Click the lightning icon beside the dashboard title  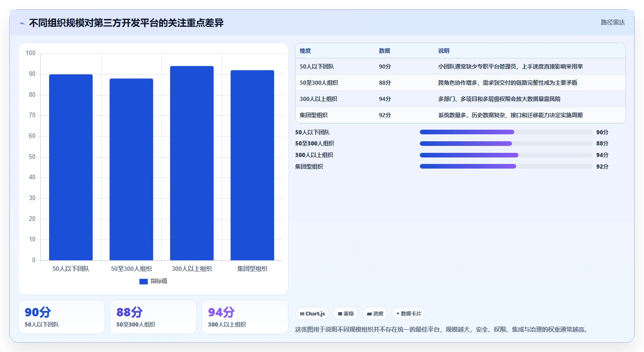(22, 23)
